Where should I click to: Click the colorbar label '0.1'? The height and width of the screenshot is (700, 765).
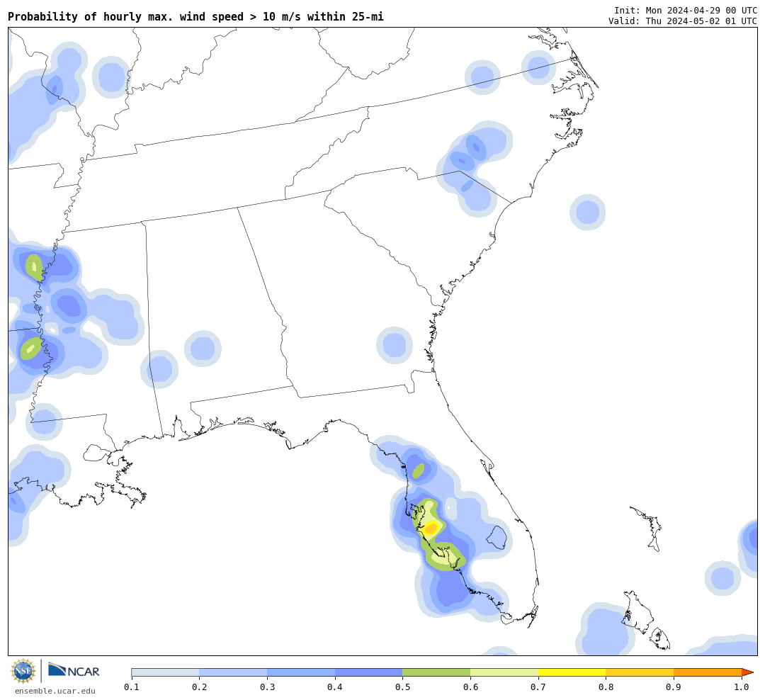131,687
